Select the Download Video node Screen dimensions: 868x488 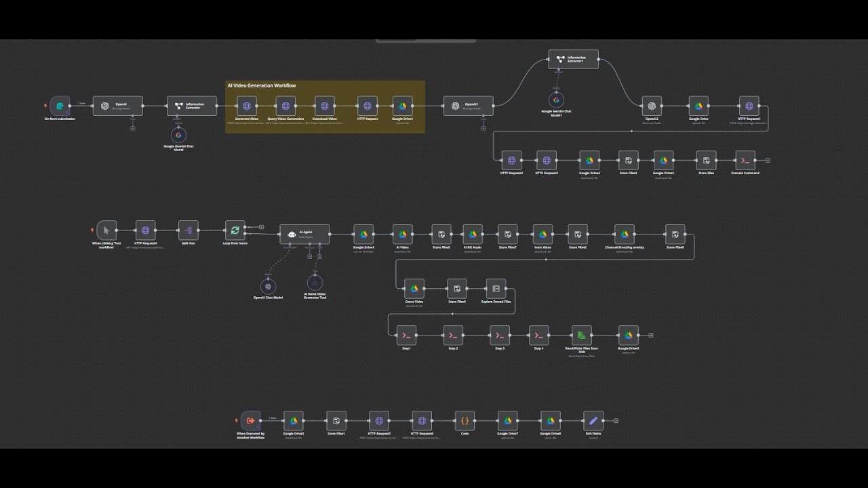324,106
